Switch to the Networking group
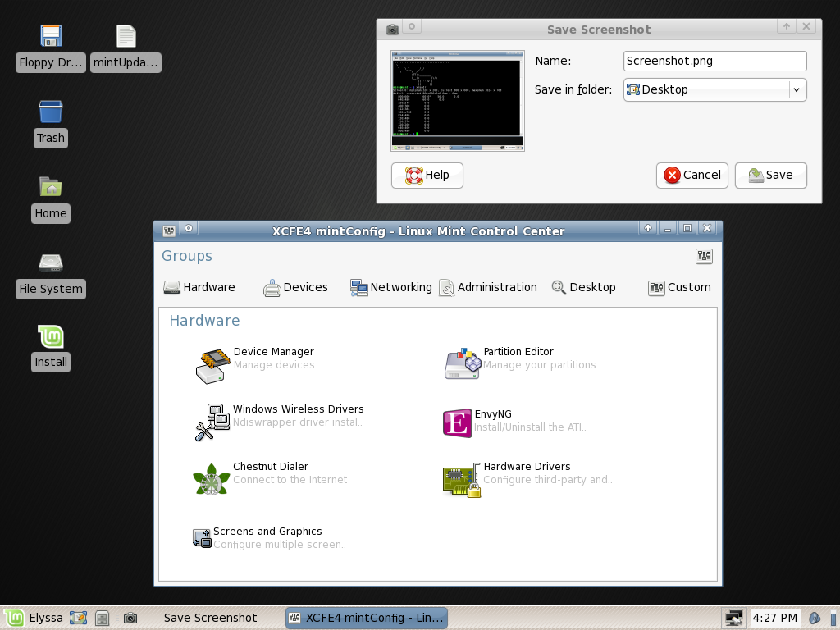The height and width of the screenshot is (630, 840). (x=391, y=287)
